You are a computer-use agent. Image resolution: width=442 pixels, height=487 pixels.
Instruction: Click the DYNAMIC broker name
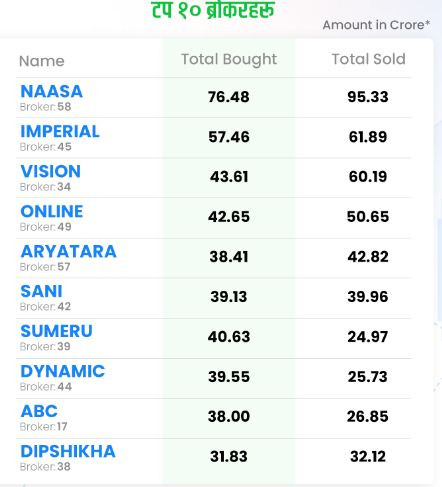[63, 371]
